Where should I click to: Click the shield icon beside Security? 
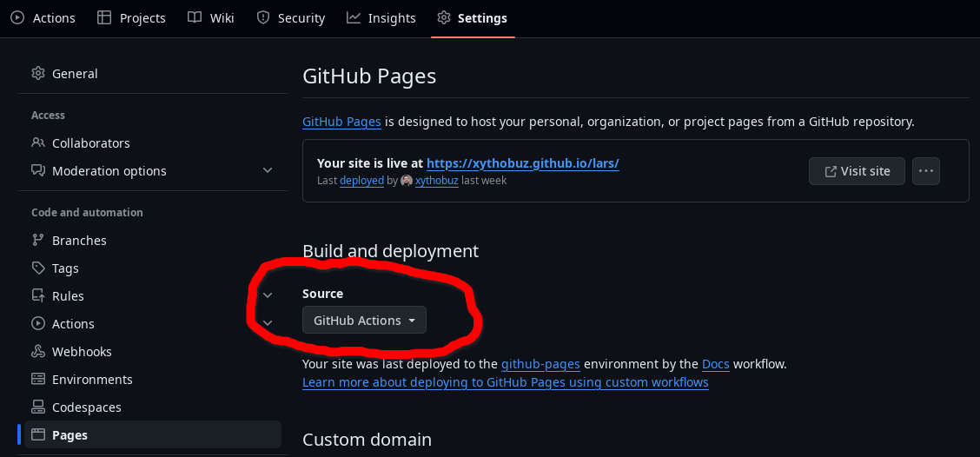263,17
